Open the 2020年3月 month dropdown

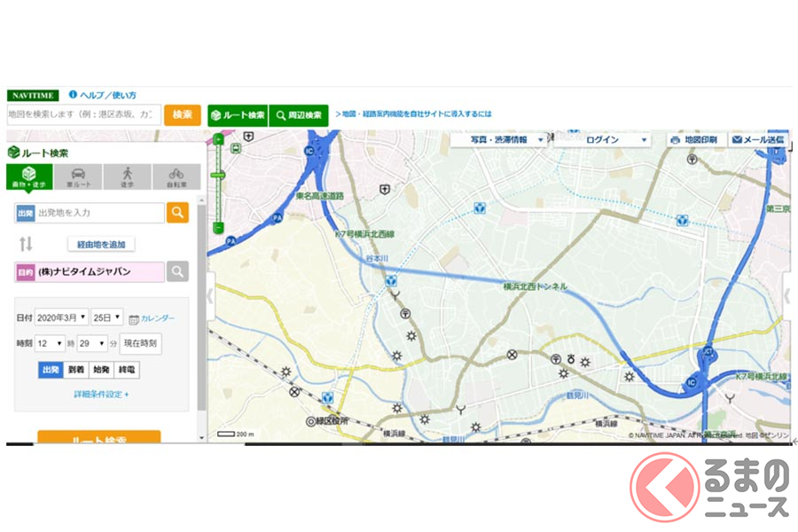[61, 317]
